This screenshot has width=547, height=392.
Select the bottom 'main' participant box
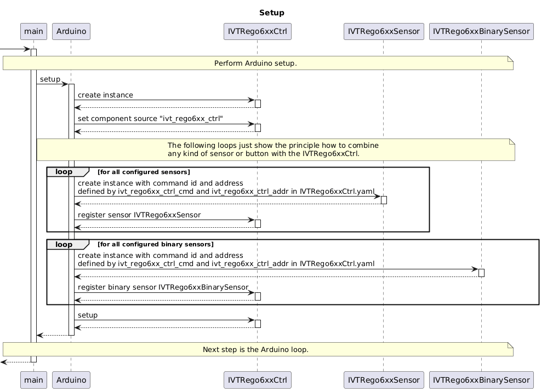click(33, 380)
